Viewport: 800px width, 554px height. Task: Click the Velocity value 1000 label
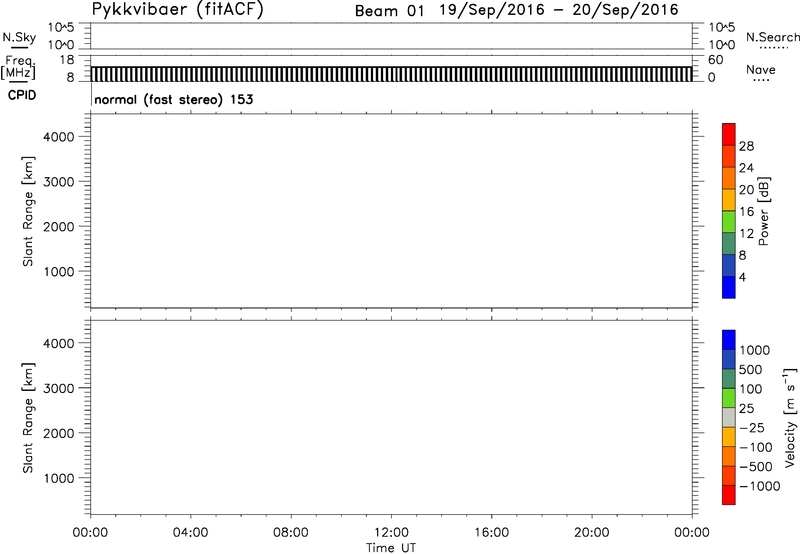[754, 350]
